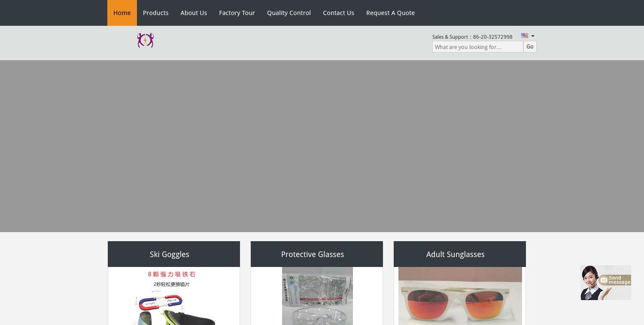The height and width of the screenshot is (325, 644).
Task: Click Request A Quote
Action: [x=390, y=13]
